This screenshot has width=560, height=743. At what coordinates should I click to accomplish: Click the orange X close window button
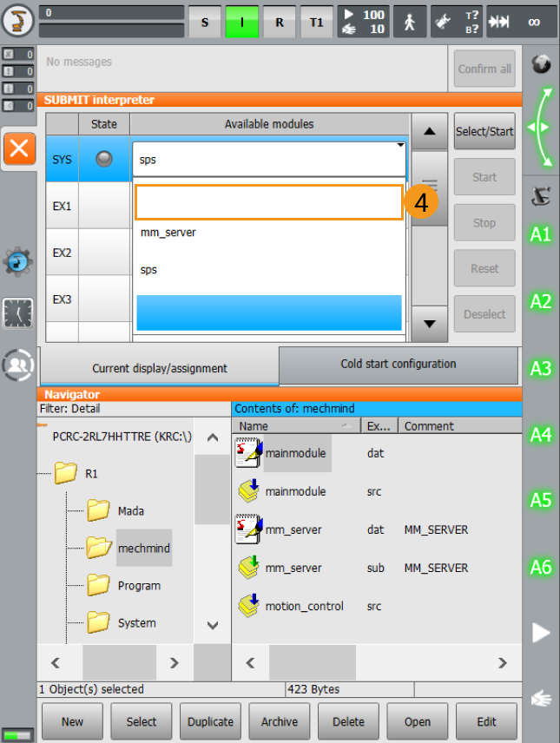click(x=19, y=148)
